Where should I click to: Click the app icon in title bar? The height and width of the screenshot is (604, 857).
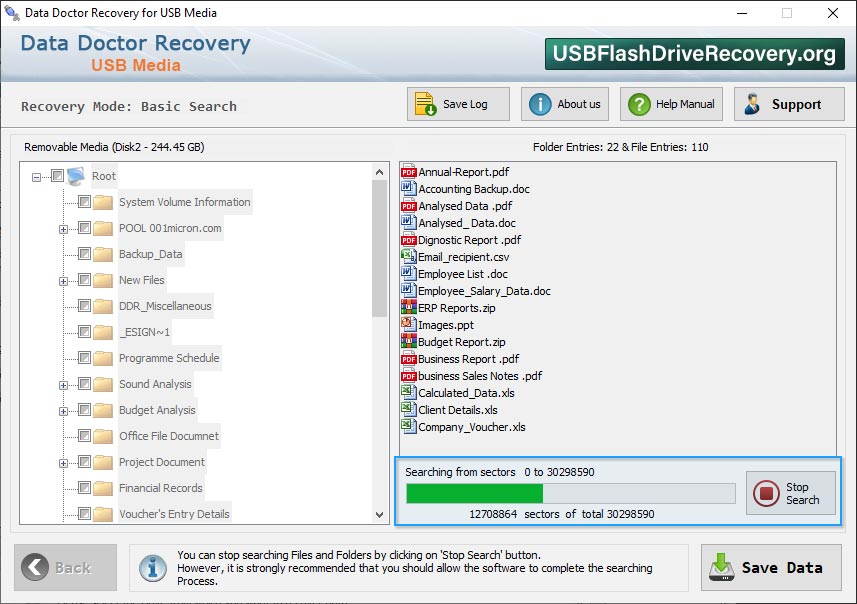pyautogui.click(x=12, y=12)
